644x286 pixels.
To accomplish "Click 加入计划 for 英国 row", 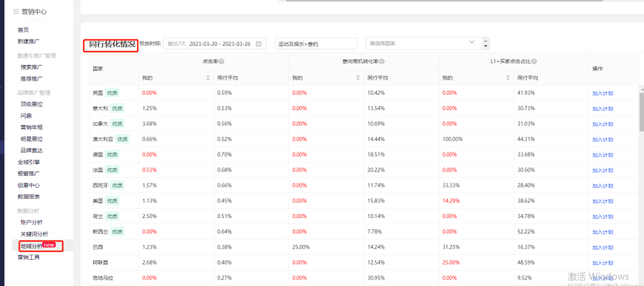I will point(602,93).
